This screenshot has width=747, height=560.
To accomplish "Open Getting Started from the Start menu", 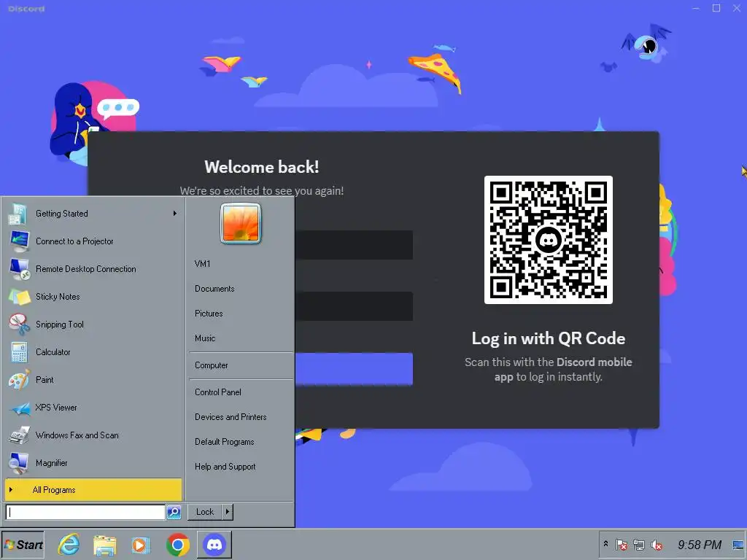I will [93, 214].
